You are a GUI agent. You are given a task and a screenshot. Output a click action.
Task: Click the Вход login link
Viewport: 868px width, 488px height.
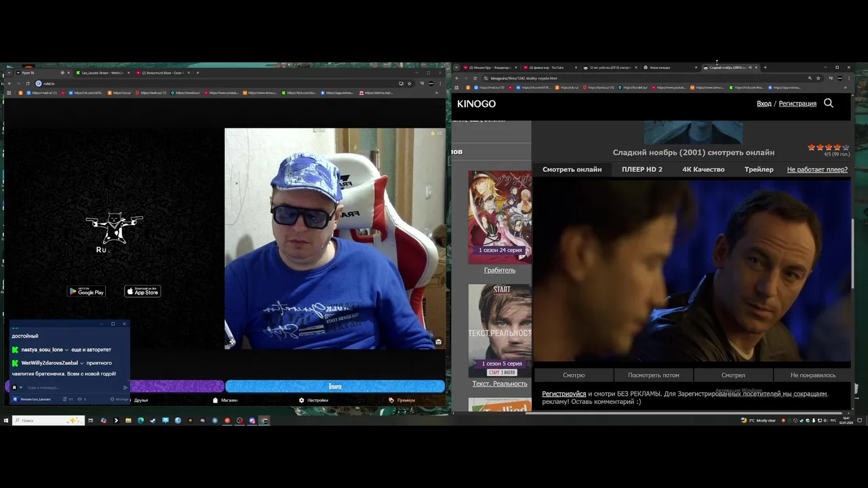[764, 104]
